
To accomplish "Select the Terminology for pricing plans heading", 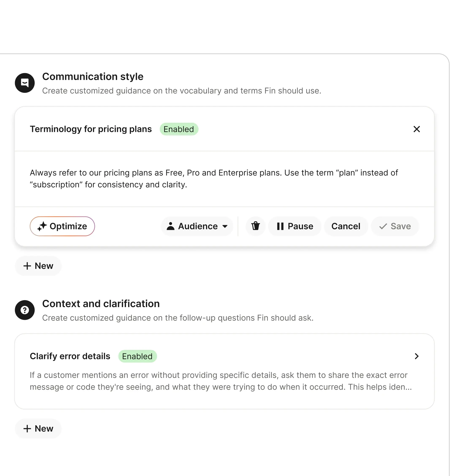I will (x=91, y=129).
